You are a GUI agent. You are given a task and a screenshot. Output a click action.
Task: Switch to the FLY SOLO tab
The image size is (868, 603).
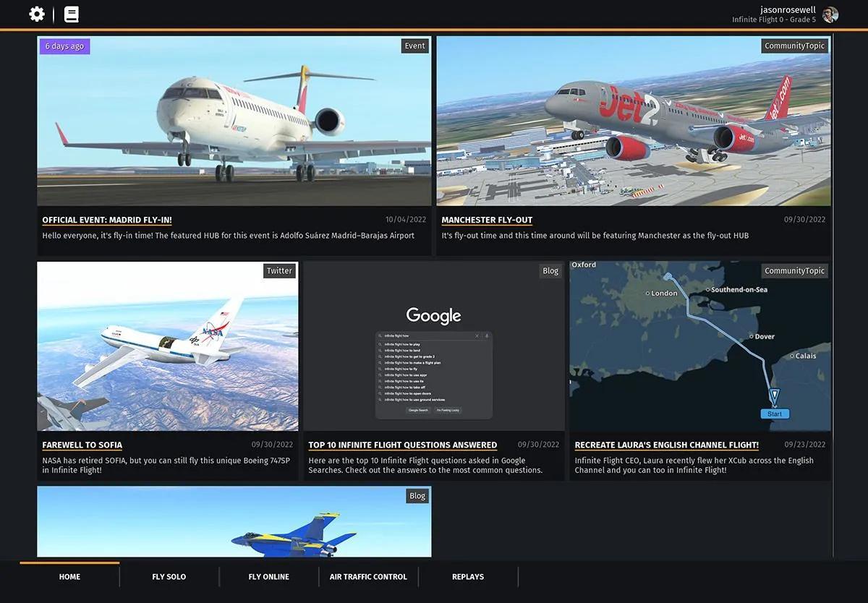(169, 577)
